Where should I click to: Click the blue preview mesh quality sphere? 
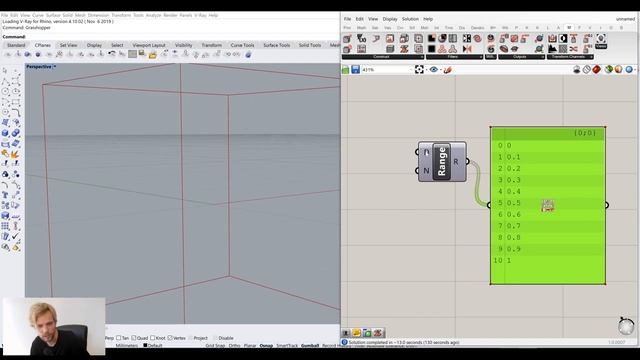(629, 70)
